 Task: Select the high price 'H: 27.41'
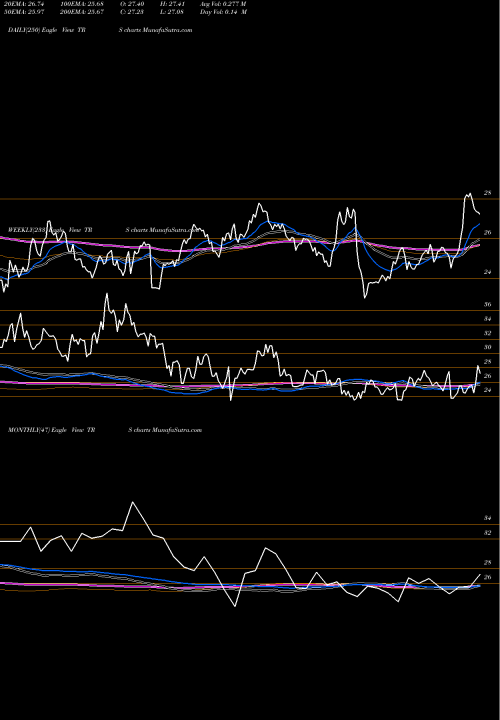point(171,3)
